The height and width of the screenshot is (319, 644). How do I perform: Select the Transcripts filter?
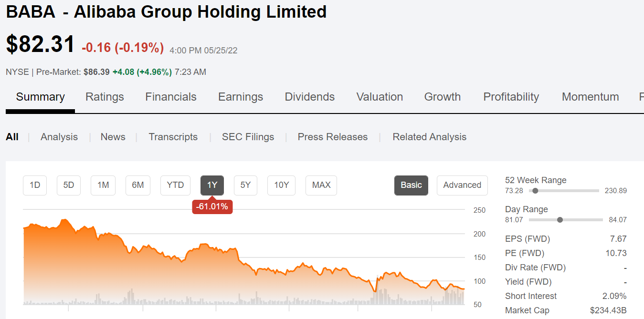[x=173, y=137]
